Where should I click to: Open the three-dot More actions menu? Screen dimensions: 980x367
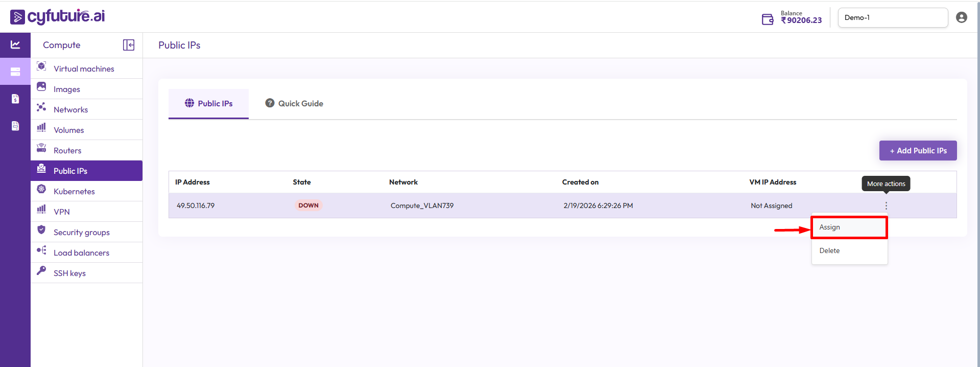pyautogui.click(x=886, y=205)
